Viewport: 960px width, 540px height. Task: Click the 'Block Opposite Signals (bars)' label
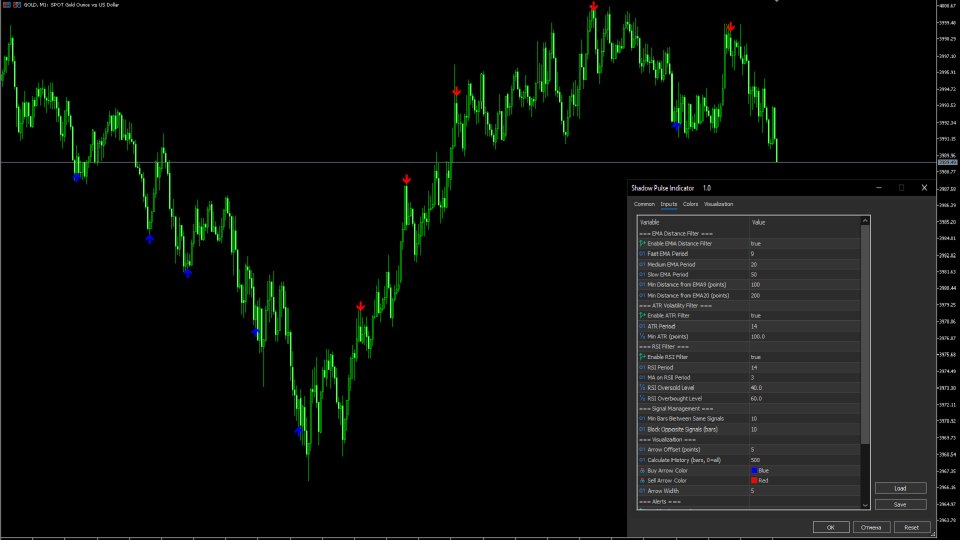point(683,429)
